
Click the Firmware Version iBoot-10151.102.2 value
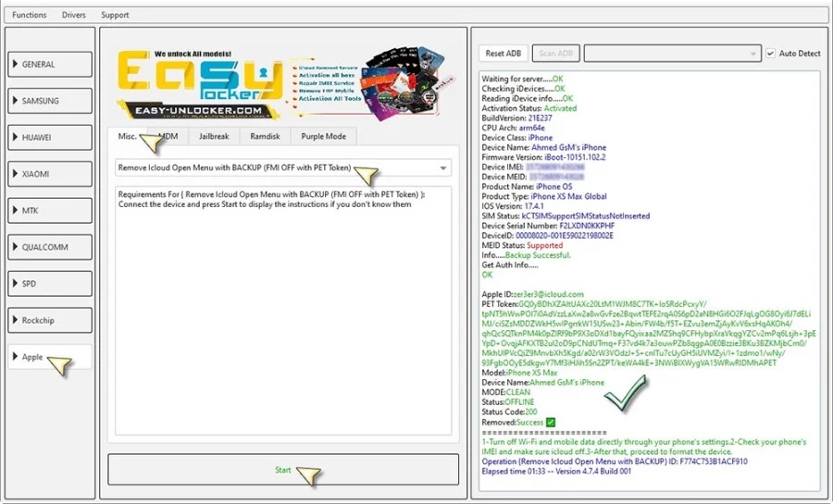pos(575,157)
